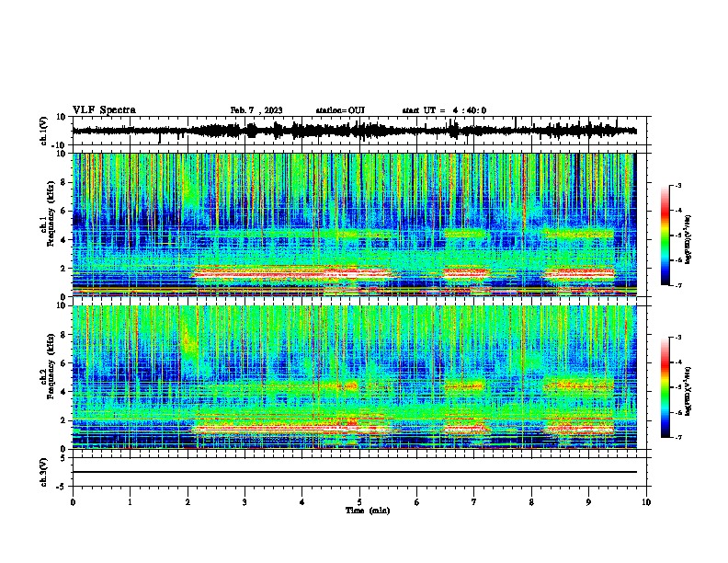Click the ch.2 spectrogram color scale bar
The width and height of the screenshot is (728, 563).
[x=665, y=387]
